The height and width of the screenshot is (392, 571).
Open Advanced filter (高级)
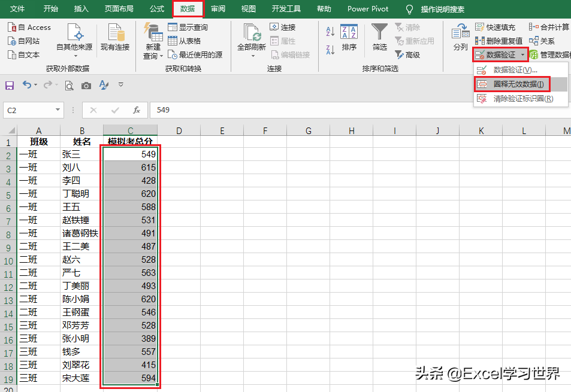click(x=408, y=55)
